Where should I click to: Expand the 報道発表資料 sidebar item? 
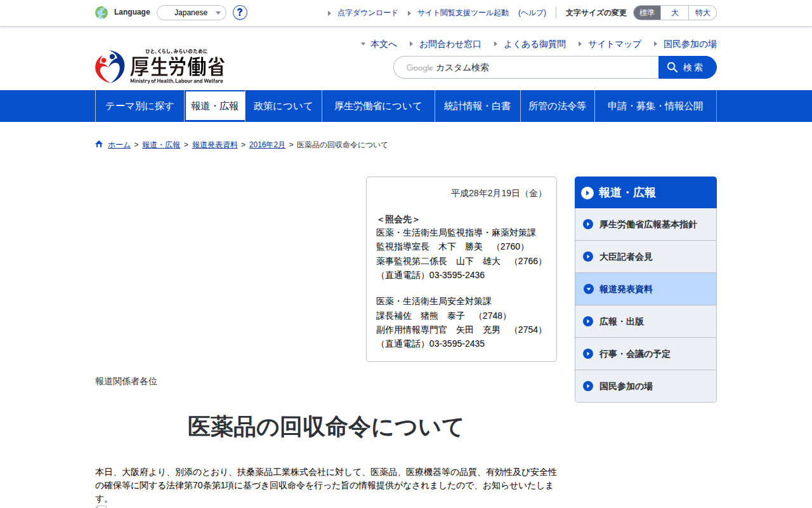pyautogui.click(x=646, y=289)
